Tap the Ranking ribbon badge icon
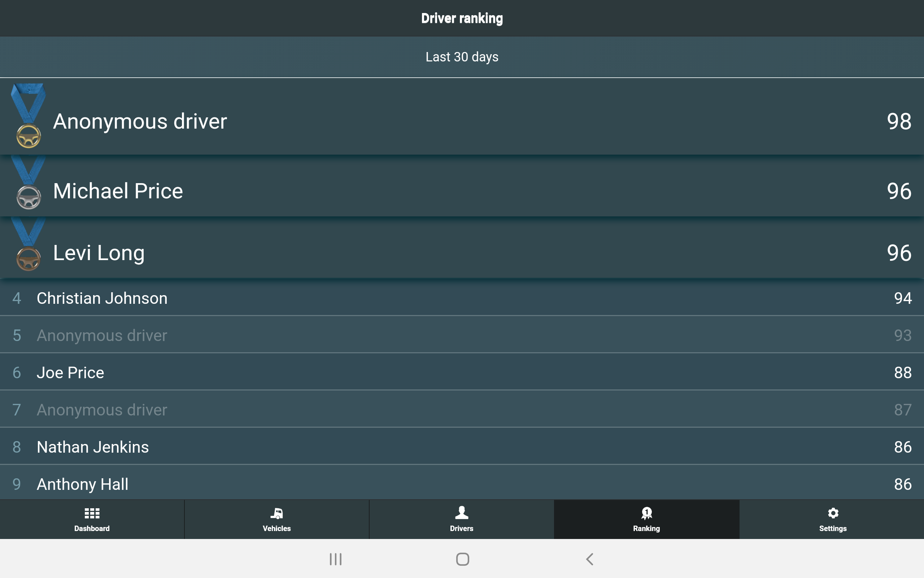The width and height of the screenshot is (924, 578). coord(646,513)
